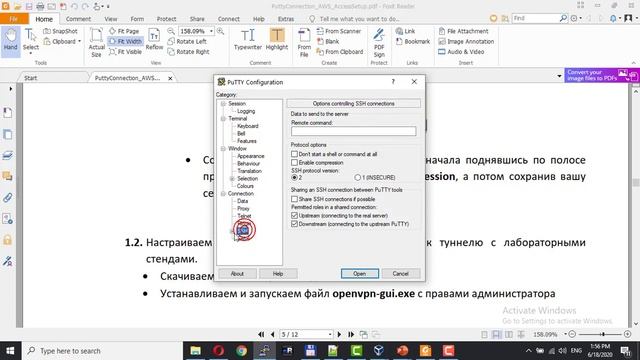Click the Remote command input field
Viewport: 640px width, 360px height.
pyautogui.click(x=353, y=131)
